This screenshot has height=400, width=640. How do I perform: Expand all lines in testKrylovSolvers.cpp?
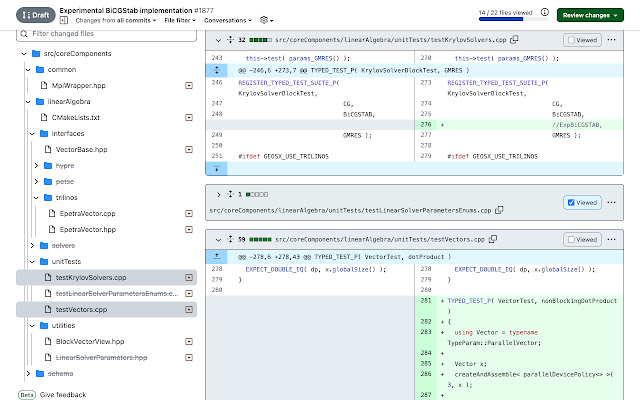(230, 40)
